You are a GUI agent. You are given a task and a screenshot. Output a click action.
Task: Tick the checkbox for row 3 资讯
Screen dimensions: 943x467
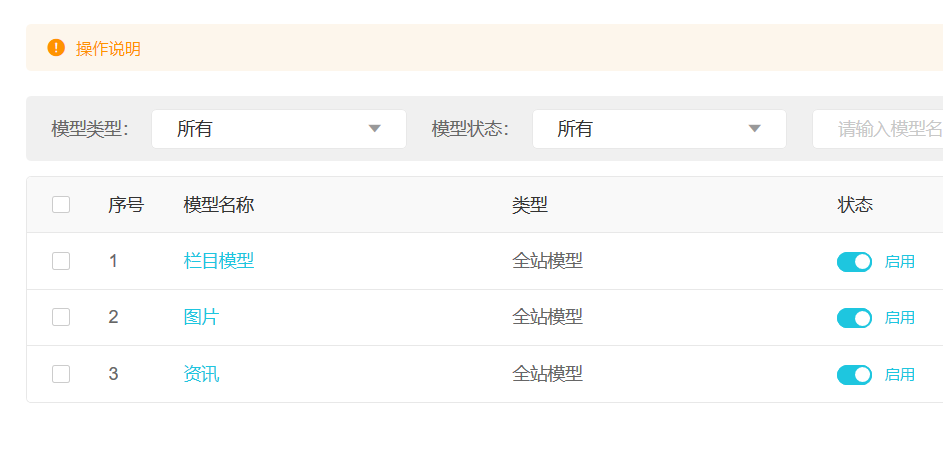[61, 374]
